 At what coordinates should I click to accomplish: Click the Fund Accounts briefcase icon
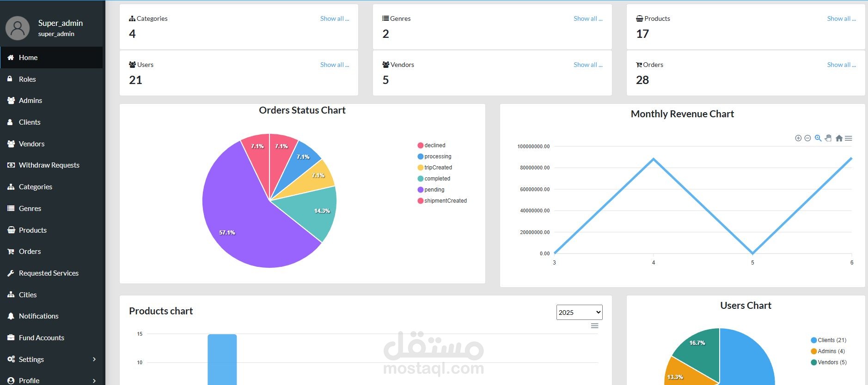[11, 338]
